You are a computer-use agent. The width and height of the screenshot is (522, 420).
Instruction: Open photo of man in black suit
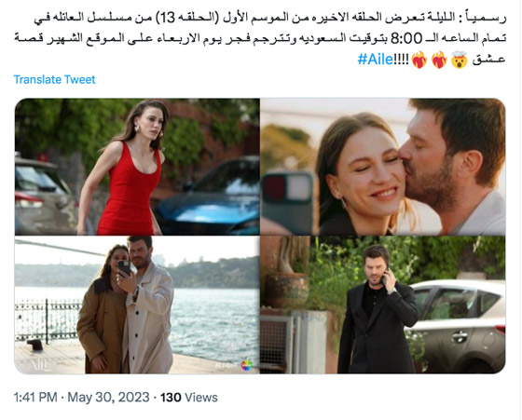point(383,305)
